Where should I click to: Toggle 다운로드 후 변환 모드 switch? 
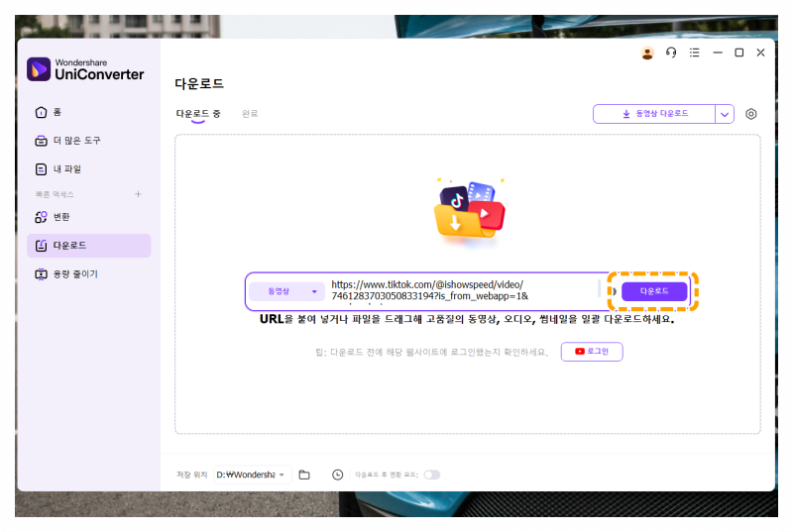(432, 475)
